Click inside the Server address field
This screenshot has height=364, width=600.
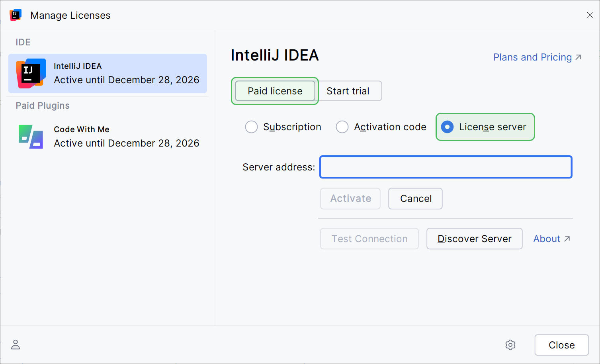pyautogui.click(x=446, y=167)
